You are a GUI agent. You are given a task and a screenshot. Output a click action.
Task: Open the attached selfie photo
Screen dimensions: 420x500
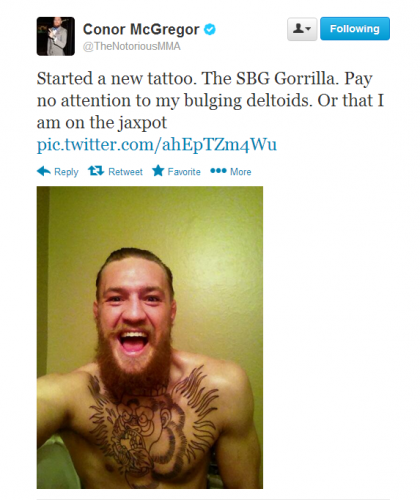[x=150, y=337]
